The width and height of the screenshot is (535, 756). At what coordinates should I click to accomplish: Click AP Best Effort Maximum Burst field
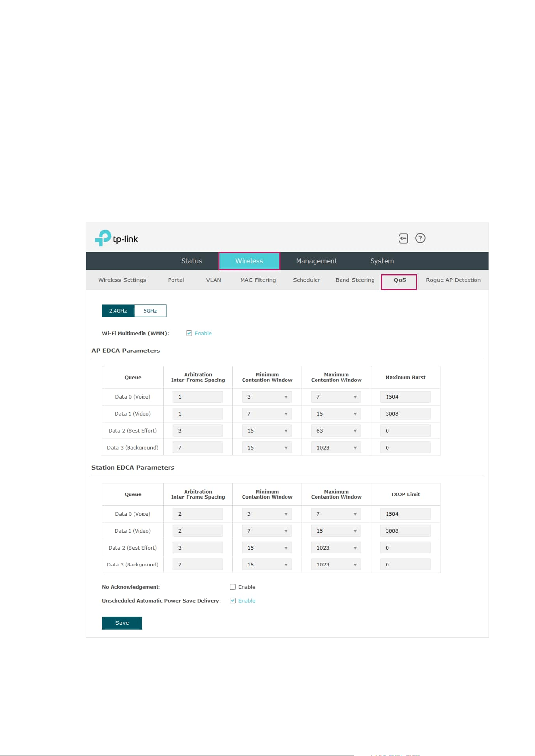[x=405, y=431]
